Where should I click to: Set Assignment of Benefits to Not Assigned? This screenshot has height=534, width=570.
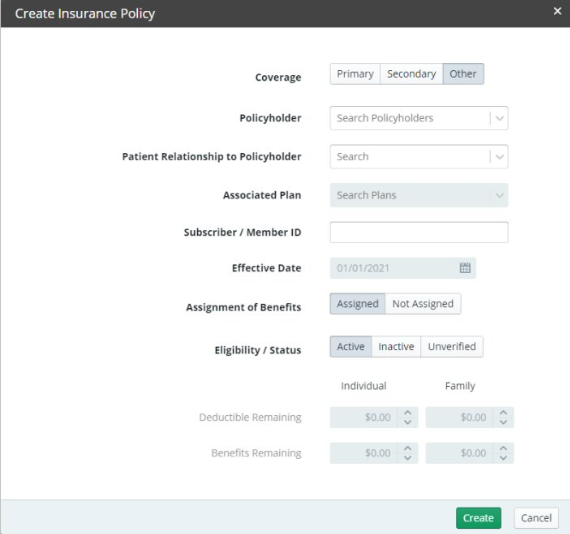(x=423, y=304)
